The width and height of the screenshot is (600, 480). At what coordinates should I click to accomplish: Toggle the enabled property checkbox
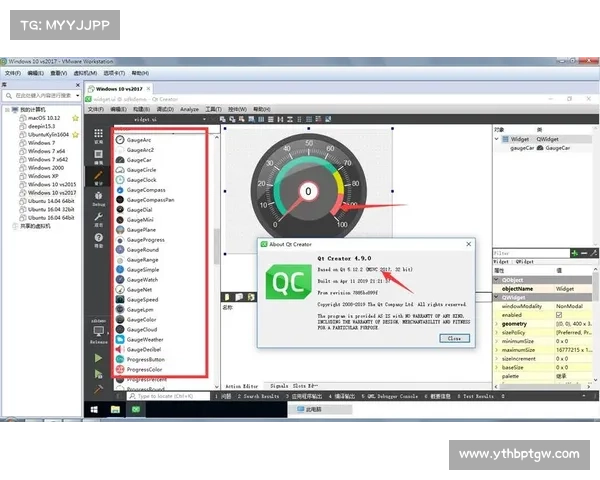559,315
